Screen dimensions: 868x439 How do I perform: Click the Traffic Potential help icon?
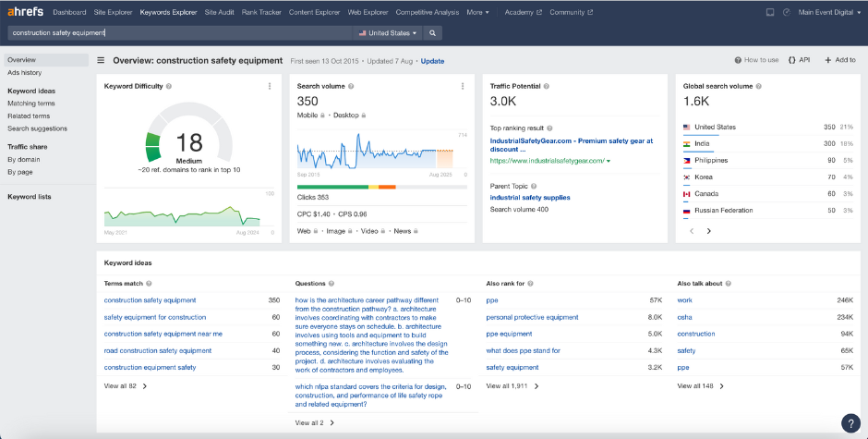coord(547,86)
